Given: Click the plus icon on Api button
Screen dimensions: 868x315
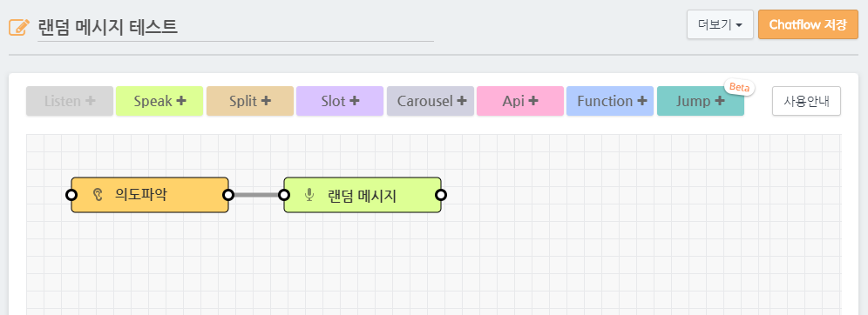Looking at the screenshot, I should [x=533, y=101].
